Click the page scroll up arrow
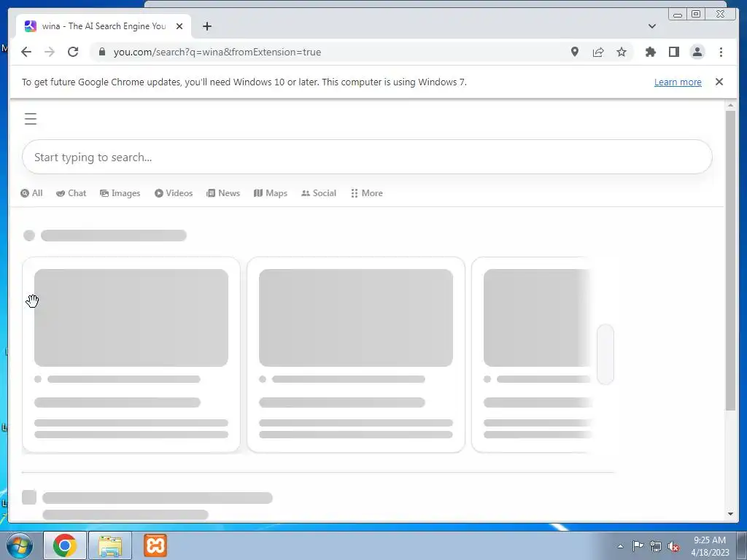747x560 pixels. coord(730,105)
